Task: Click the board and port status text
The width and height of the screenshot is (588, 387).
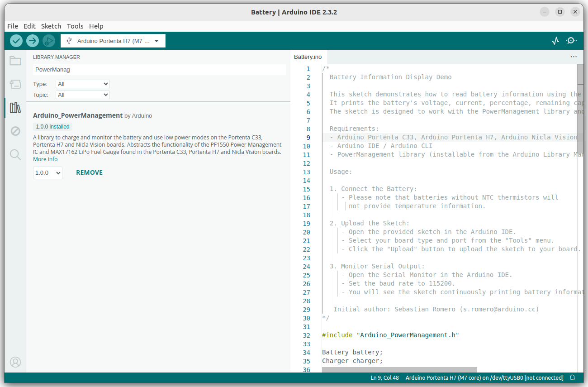Action: [484, 377]
